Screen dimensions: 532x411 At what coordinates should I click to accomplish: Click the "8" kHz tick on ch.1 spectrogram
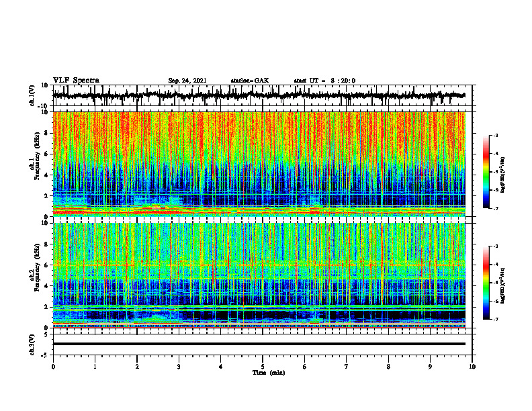(46, 133)
